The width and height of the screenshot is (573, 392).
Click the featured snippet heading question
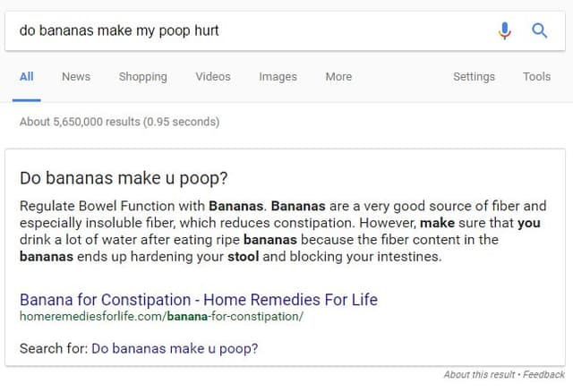coord(124,177)
